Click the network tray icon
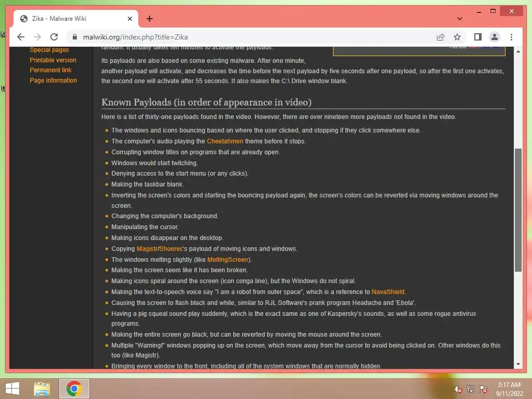The image size is (532, 399). (x=470, y=389)
